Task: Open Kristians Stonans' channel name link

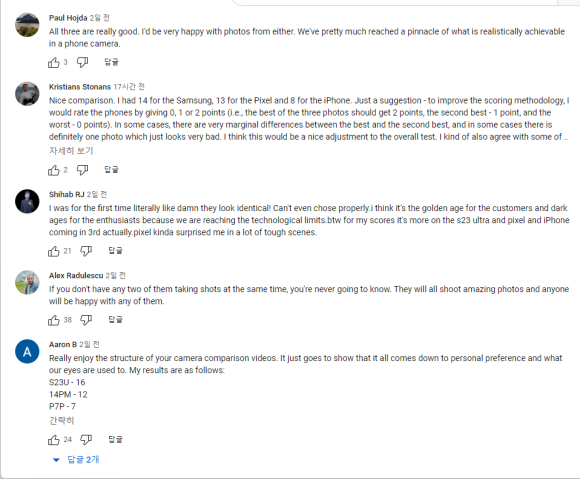Action: tap(80, 87)
